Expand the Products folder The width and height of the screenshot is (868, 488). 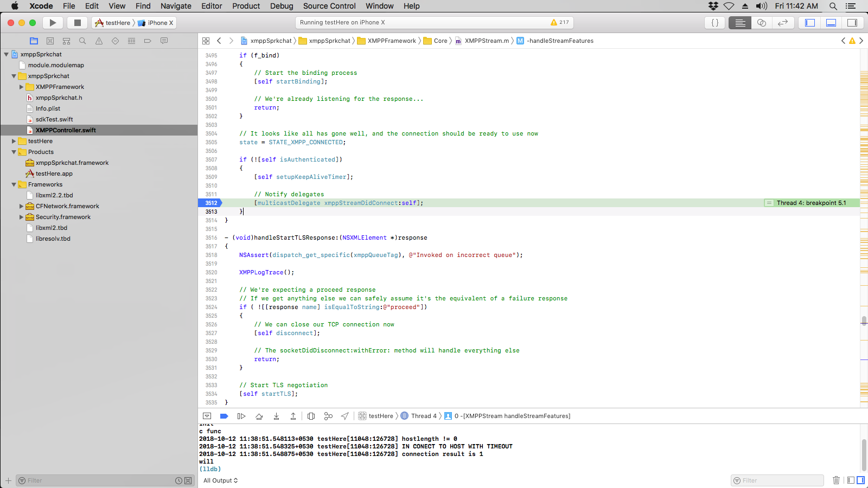(13, 152)
